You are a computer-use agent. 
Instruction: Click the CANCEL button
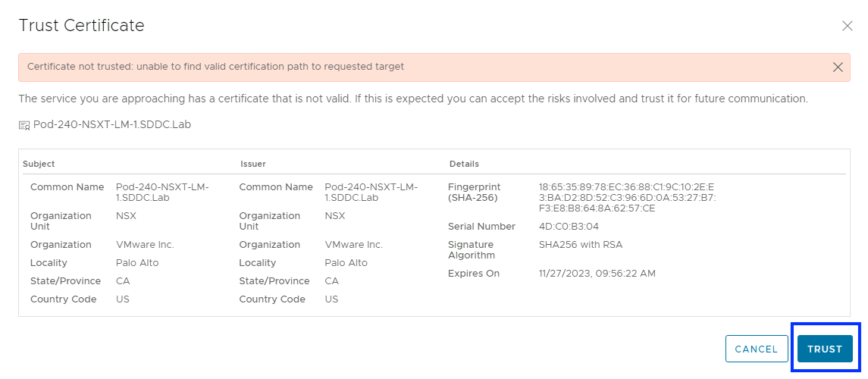click(756, 349)
